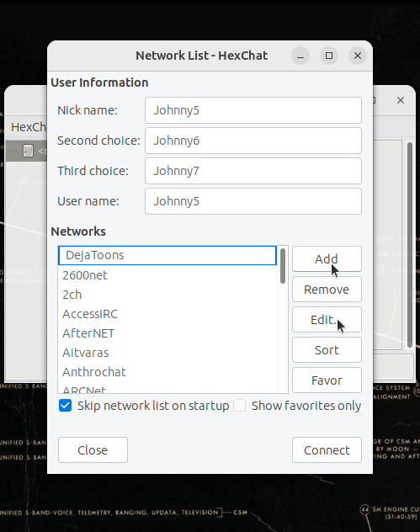Viewport: 420px width, 532px height.
Task: Select the 2ch network
Action: pos(167,295)
